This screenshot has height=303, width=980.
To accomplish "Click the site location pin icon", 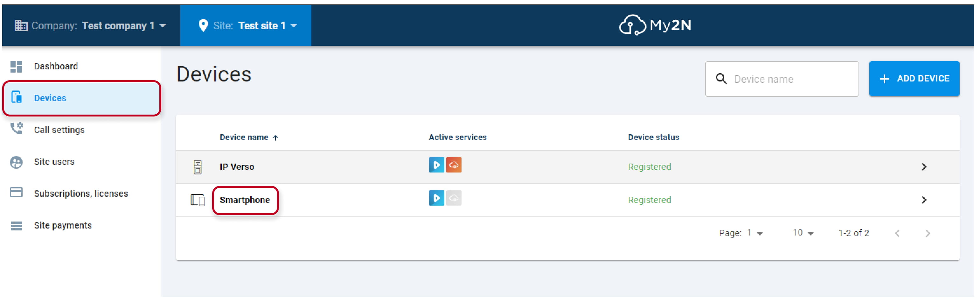I will (x=203, y=25).
